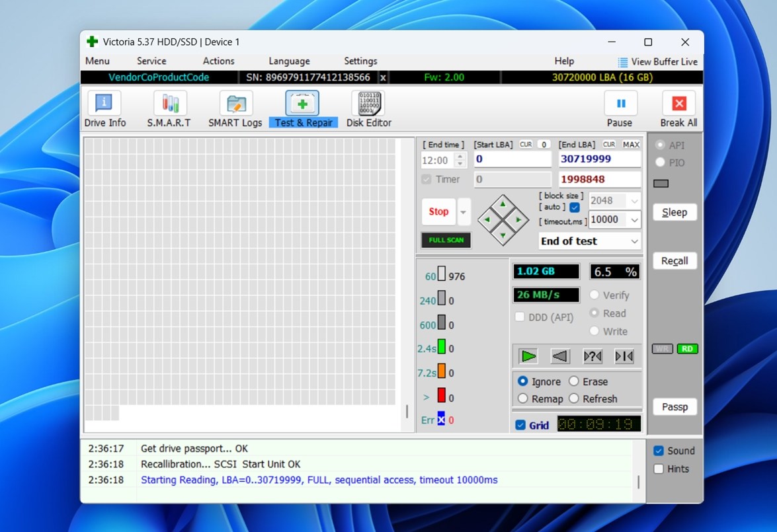This screenshot has height=532, width=777.
Task: Disable the Grid checkbox
Action: 520,426
